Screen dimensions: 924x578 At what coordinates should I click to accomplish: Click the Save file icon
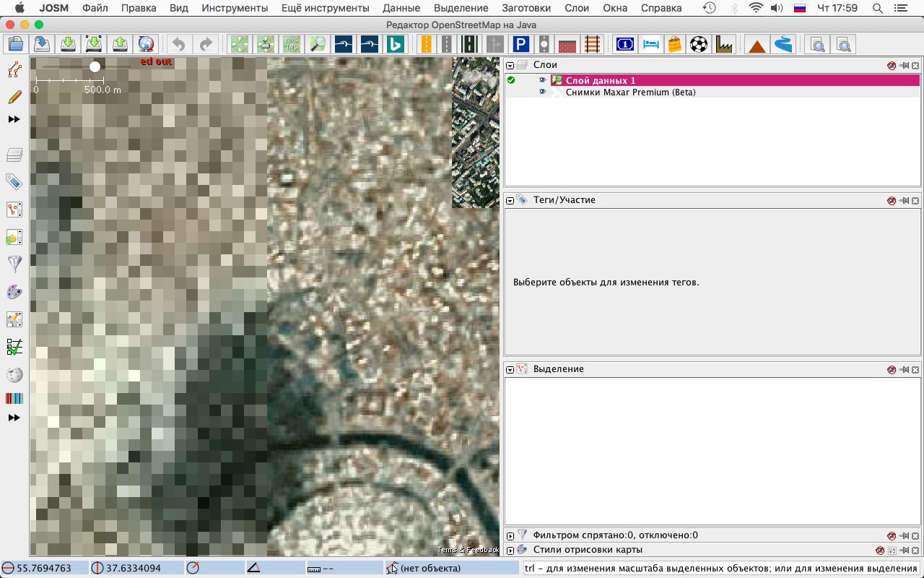point(42,44)
